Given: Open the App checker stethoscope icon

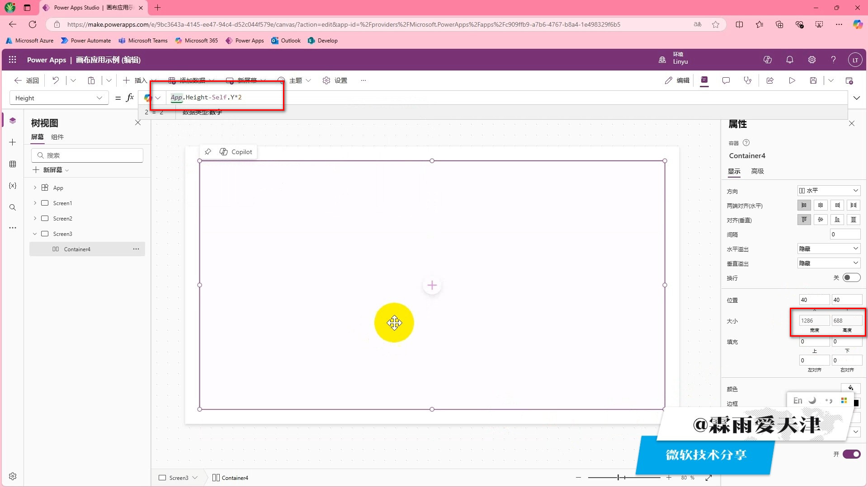Looking at the screenshot, I should [748, 80].
